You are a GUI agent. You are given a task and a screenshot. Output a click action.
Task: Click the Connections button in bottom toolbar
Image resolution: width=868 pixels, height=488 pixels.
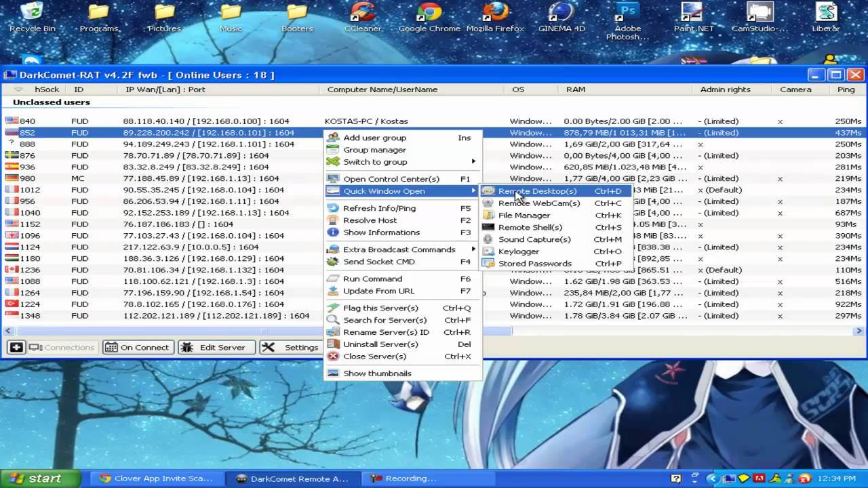(62, 348)
